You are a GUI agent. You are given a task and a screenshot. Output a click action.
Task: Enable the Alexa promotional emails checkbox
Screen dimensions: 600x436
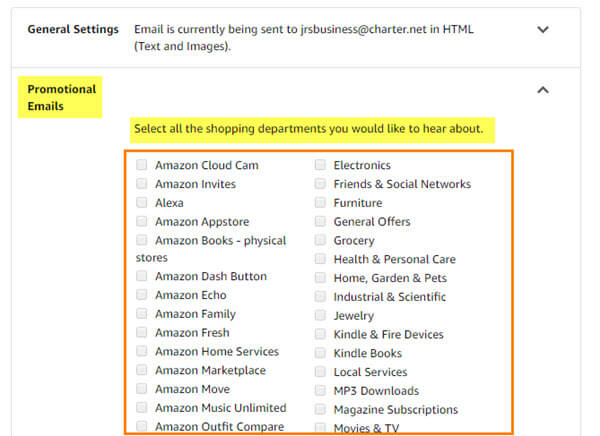click(x=142, y=202)
